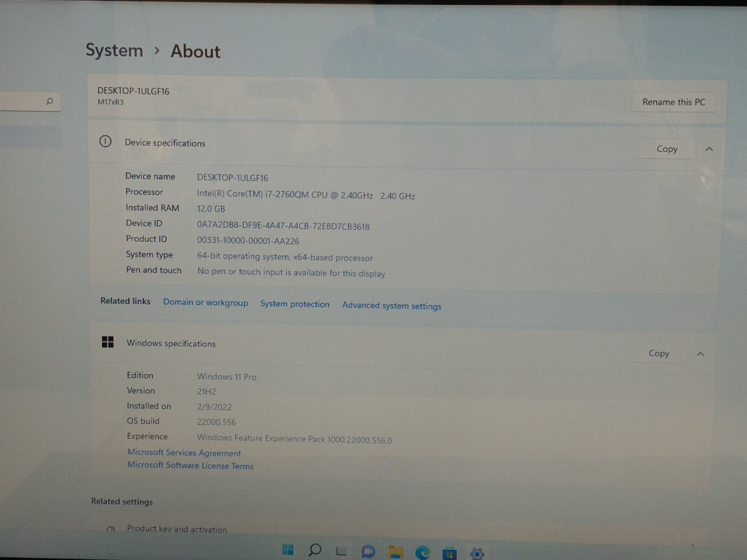
Task: Select the M17xR3 model text
Action: [111, 102]
